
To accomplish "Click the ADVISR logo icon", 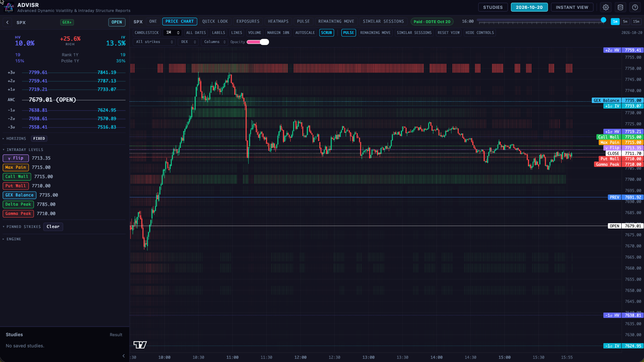I will pyautogui.click(x=9, y=7).
